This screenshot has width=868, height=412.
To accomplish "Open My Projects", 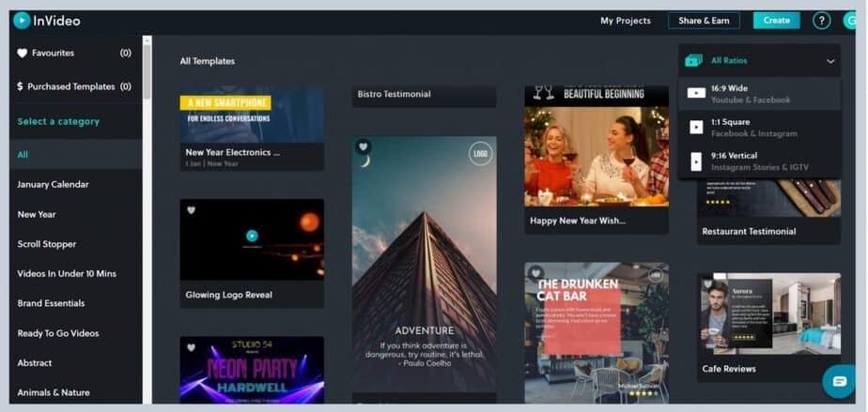I will (626, 21).
